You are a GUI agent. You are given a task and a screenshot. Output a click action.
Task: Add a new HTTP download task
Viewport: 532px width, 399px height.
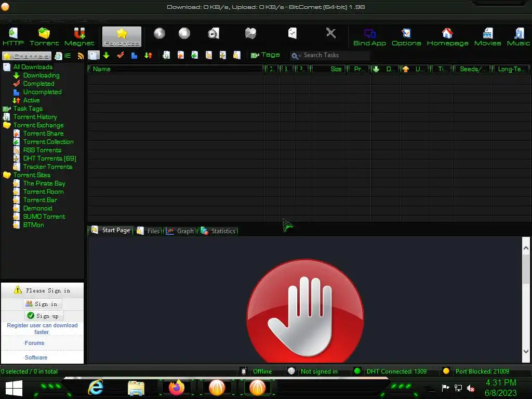(x=13, y=37)
